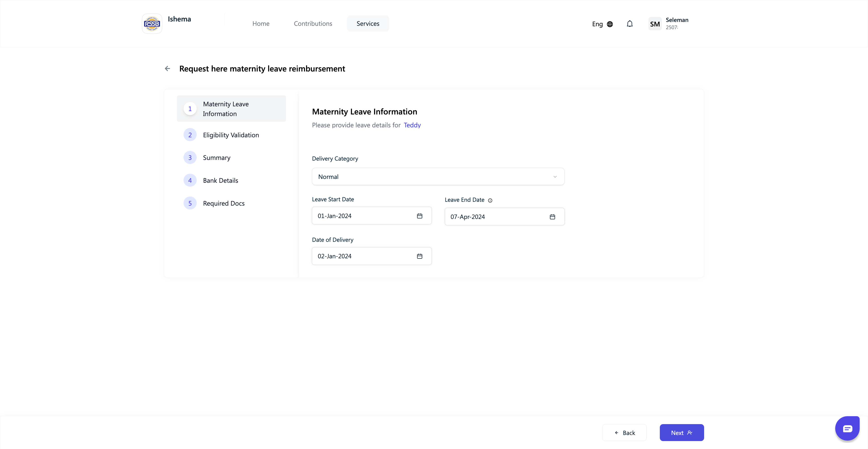Open the chat support bubble

pyautogui.click(x=847, y=429)
